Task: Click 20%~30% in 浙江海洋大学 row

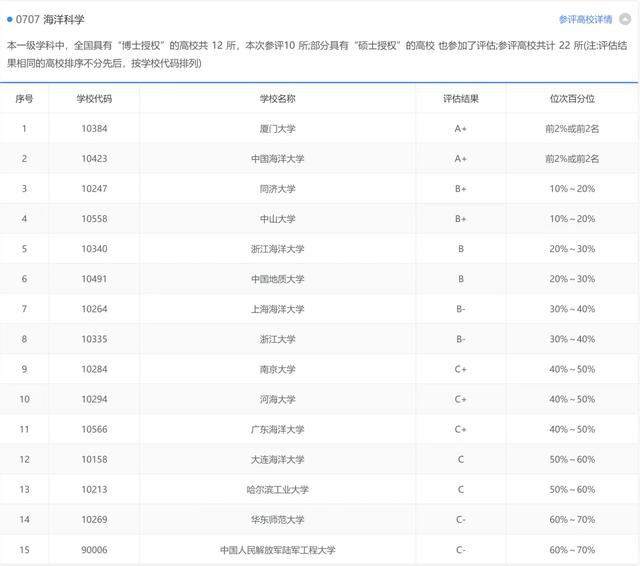Action: [x=572, y=249]
